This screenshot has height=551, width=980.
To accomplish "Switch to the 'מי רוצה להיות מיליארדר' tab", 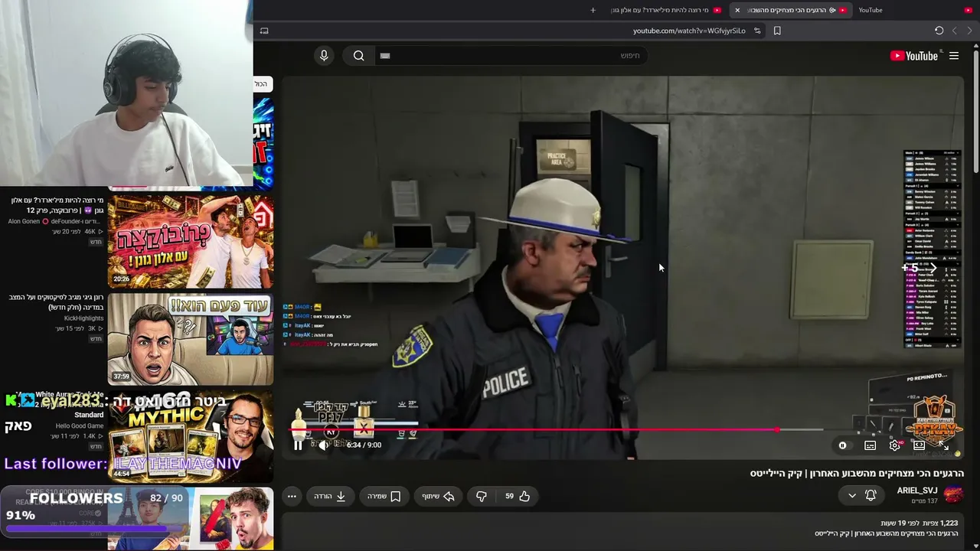I will pyautogui.click(x=665, y=10).
